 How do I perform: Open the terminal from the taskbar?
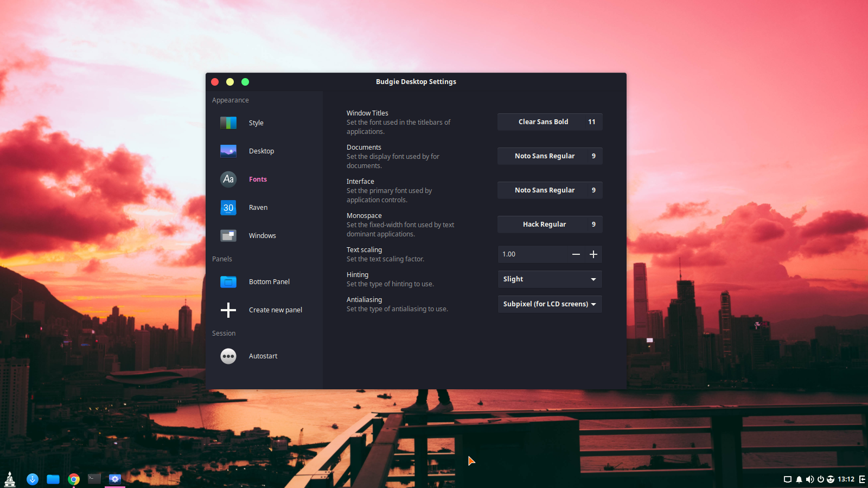click(94, 479)
